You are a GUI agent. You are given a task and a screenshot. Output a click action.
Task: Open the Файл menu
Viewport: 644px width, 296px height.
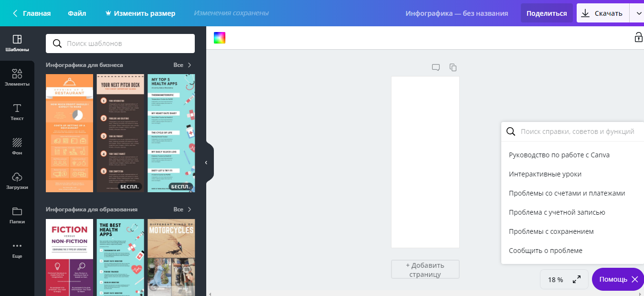pos(77,13)
